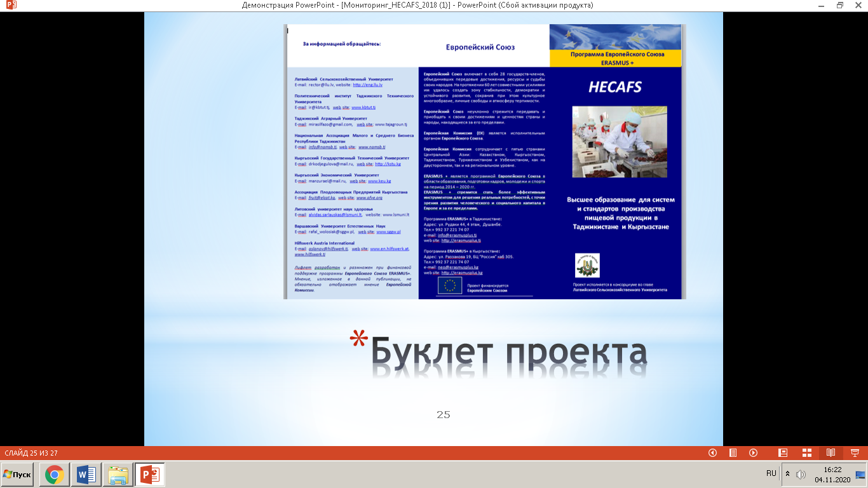This screenshot has width=868, height=488.
Task: Click the 'СЛАЙД 25 ИЗ 27' status indicator
Action: (31, 453)
